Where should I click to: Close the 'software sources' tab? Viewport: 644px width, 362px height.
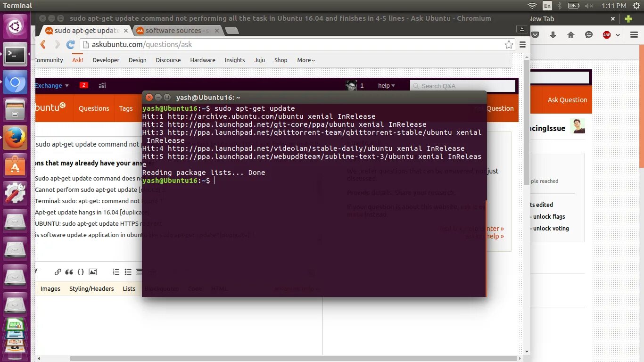216,31
